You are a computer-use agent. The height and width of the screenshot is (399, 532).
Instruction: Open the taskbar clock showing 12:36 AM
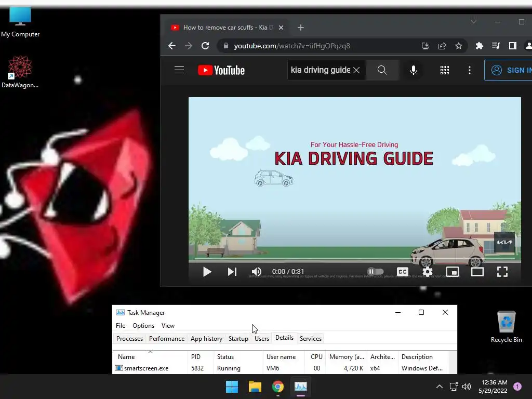pos(493,387)
